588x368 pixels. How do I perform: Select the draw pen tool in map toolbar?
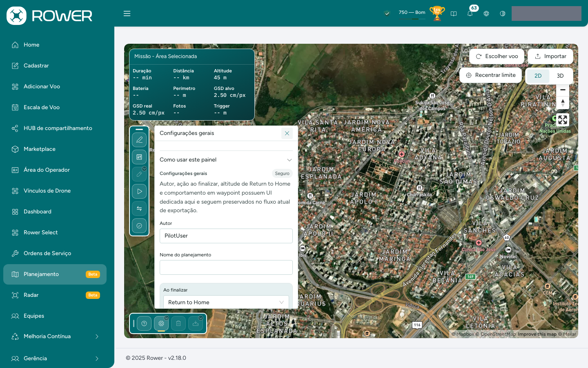pos(139,140)
